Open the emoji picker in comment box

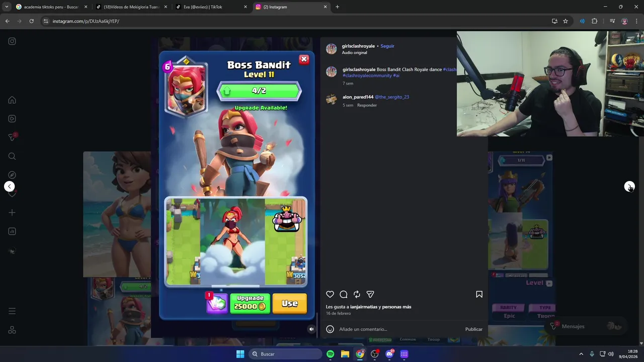[330, 329]
